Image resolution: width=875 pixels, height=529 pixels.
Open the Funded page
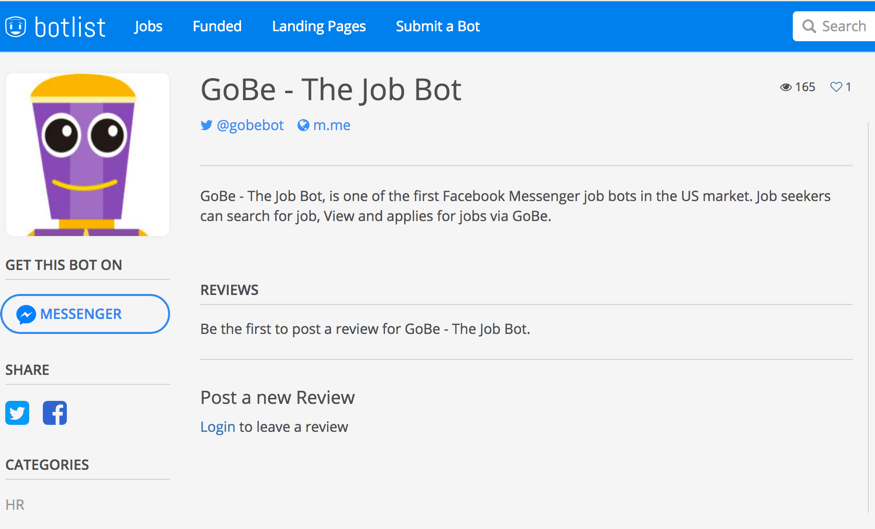[x=217, y=26]
